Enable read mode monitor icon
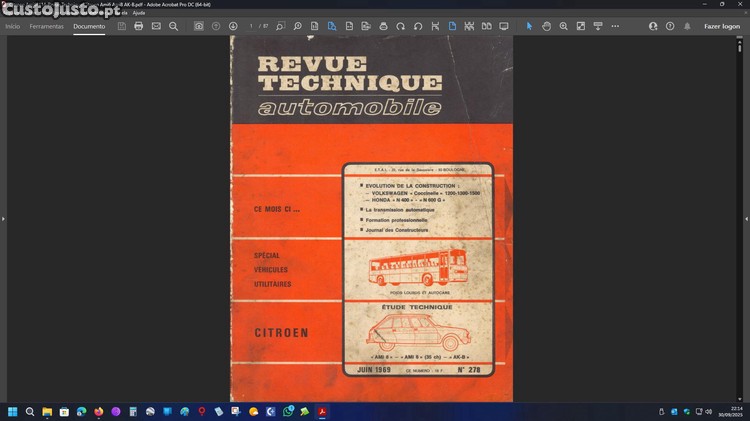 pyautogui.click(x=503, y=26)
